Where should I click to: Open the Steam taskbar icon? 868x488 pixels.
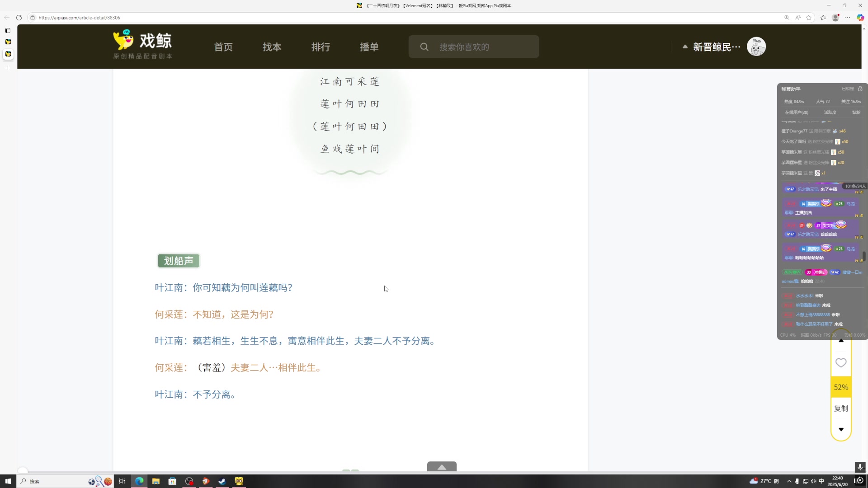coord(222,481)
